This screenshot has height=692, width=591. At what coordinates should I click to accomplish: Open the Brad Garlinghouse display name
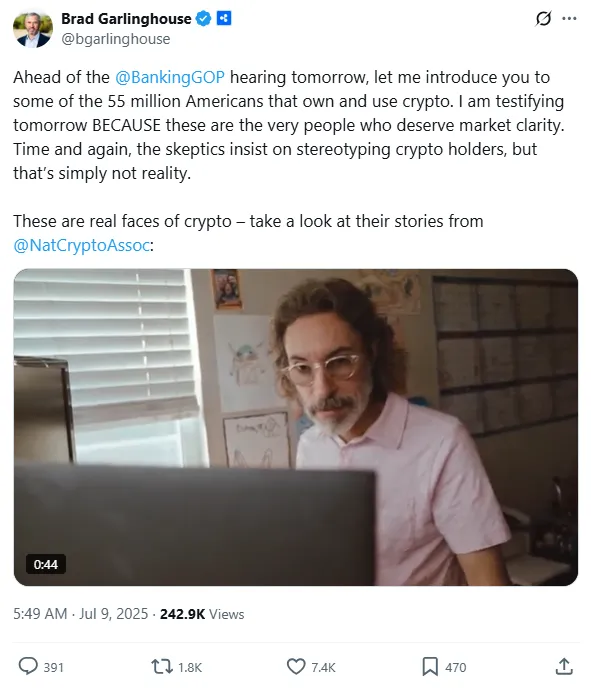(126, 19)
